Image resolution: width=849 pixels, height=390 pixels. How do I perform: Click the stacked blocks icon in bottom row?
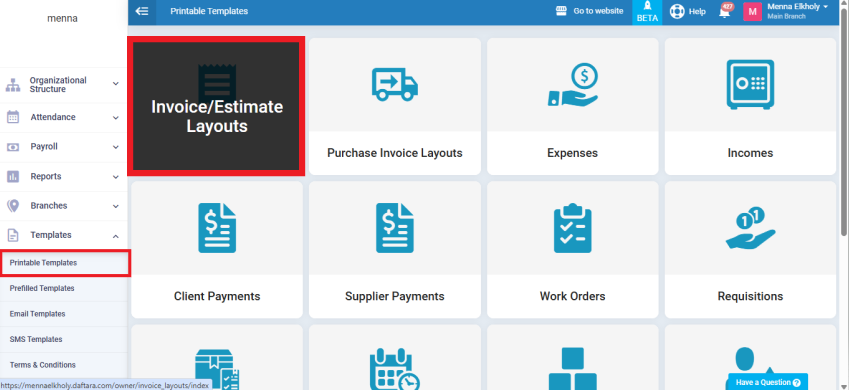pyautogui.click(x=572, y=369)
